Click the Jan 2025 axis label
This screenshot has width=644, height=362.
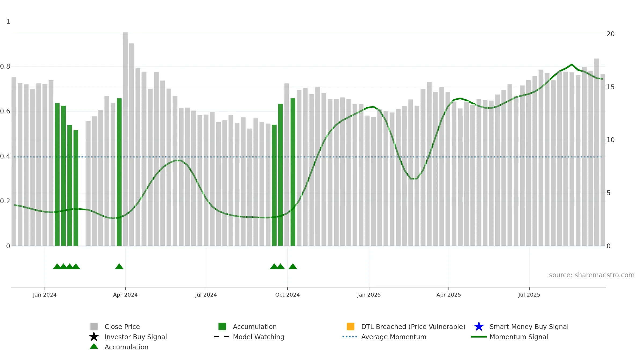coord(369,295)
